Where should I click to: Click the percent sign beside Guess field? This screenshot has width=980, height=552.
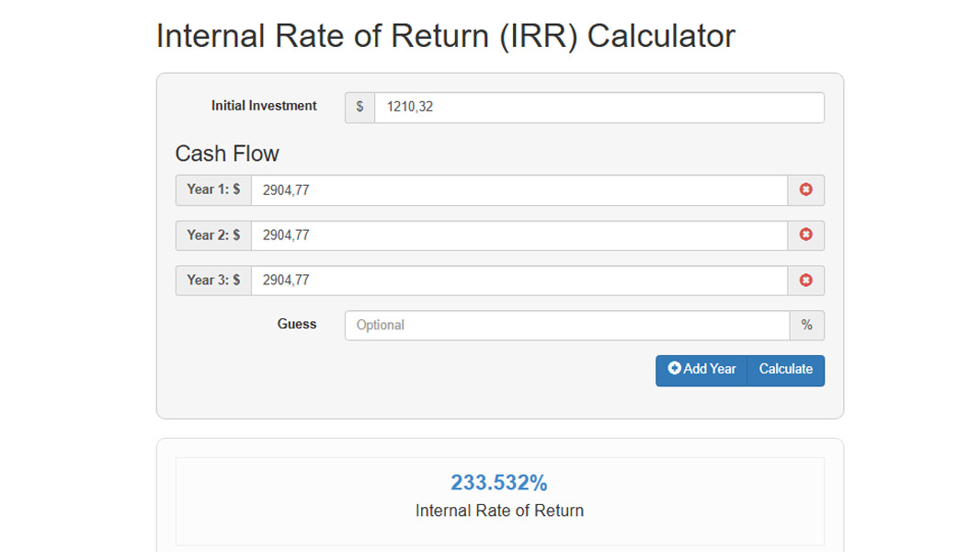point(806,326)
